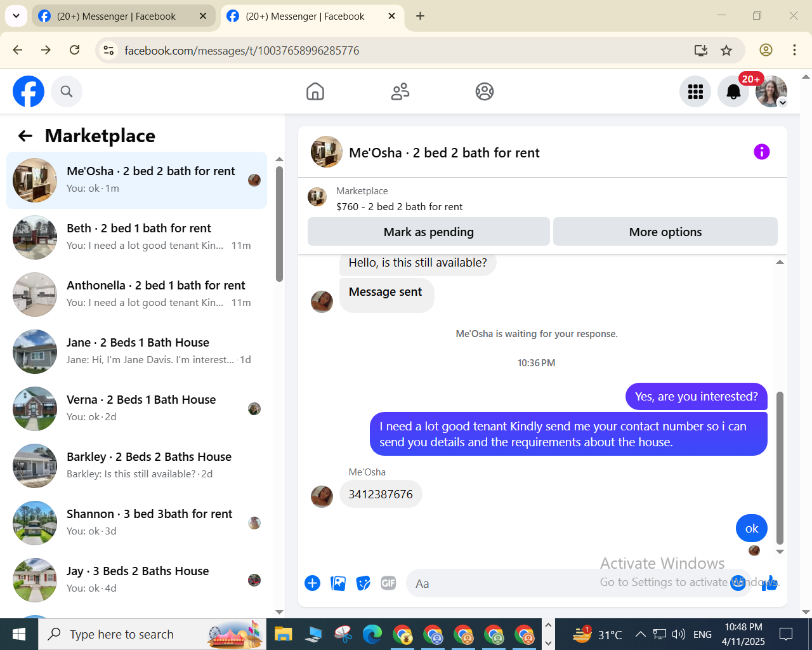Open Windows notification center

[786, 634]
